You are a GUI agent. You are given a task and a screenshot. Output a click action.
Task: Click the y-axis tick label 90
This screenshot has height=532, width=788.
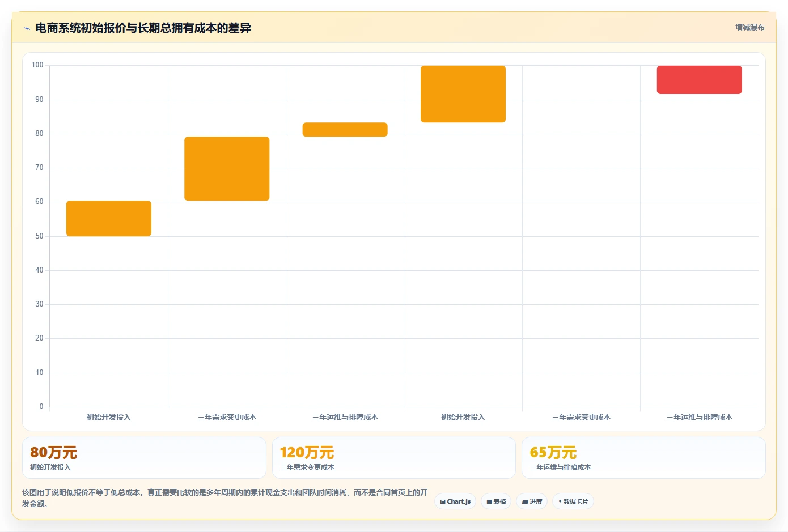[x=39, y=100]
